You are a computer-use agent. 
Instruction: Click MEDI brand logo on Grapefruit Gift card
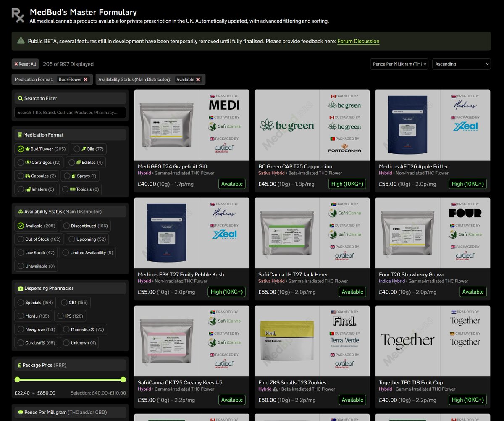224,105
